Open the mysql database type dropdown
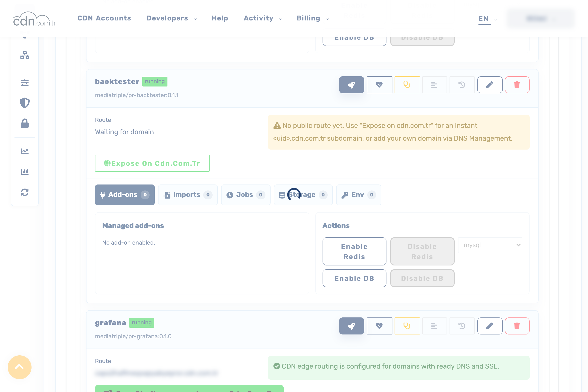The image size is (588, 392). coord(490,245)
